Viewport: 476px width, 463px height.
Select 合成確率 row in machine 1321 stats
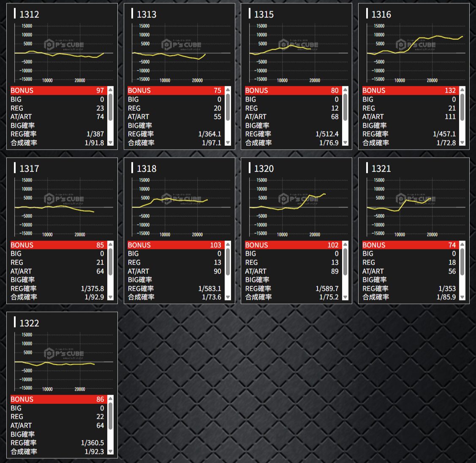[x=409, y=297]
